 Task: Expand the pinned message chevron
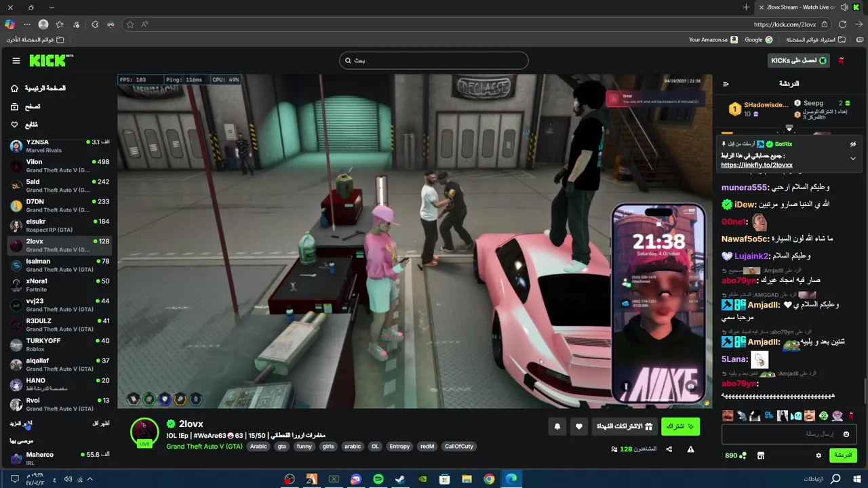[853, 159]
